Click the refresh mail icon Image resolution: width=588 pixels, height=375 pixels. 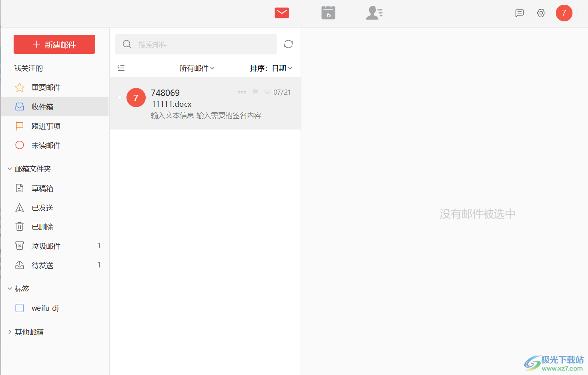click(289, 44)
